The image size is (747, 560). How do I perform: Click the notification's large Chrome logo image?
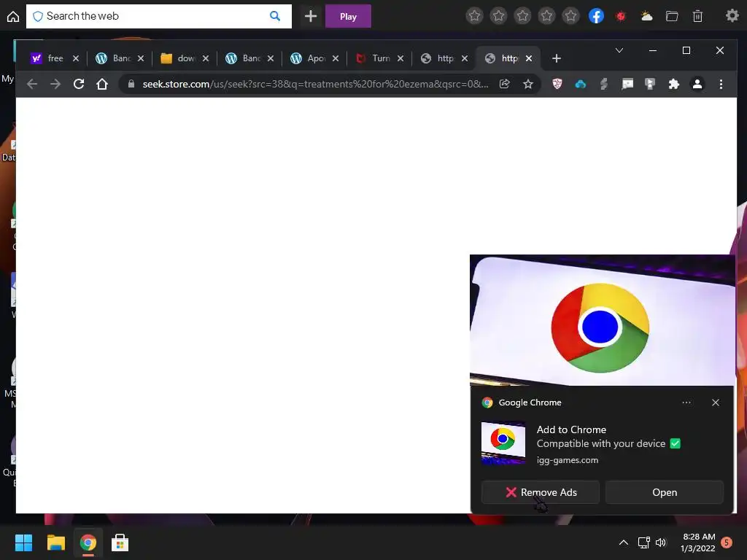coord(603,320)
